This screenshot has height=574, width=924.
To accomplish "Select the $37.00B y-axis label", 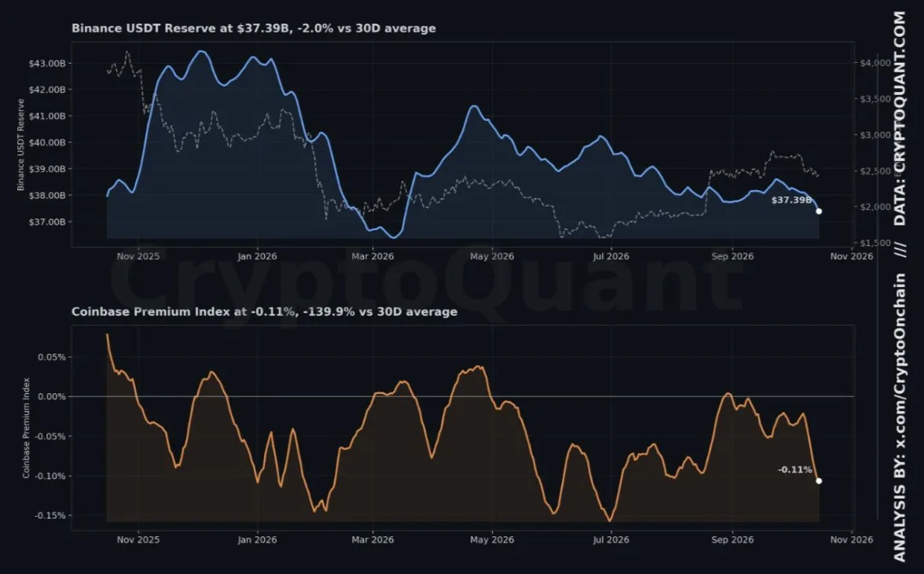I will (46, 222).
